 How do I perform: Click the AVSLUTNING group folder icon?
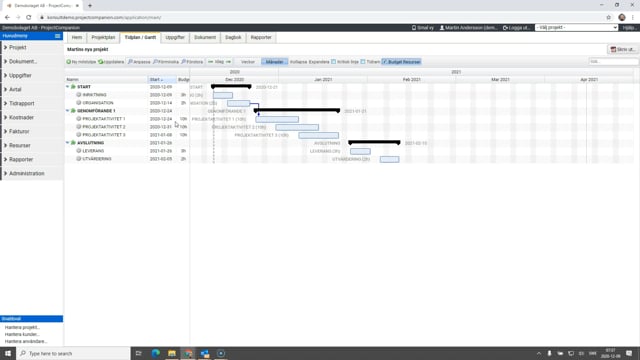pyautogui.click(x=73, y=143)
